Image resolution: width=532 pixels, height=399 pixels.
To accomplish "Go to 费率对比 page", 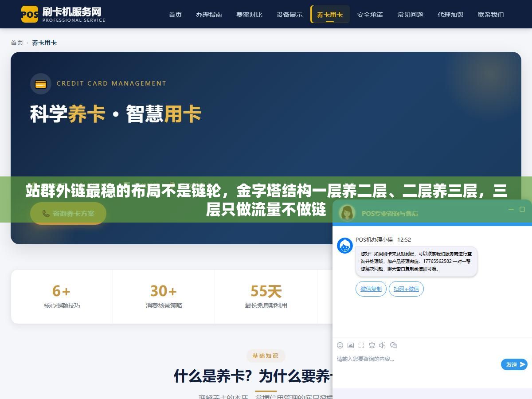I will tap(249, 15).
